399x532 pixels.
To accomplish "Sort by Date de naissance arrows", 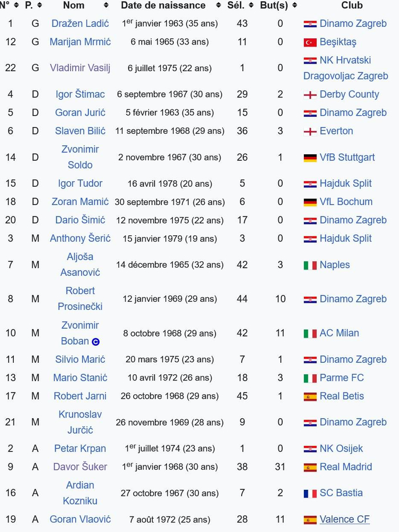I will 219,6.
